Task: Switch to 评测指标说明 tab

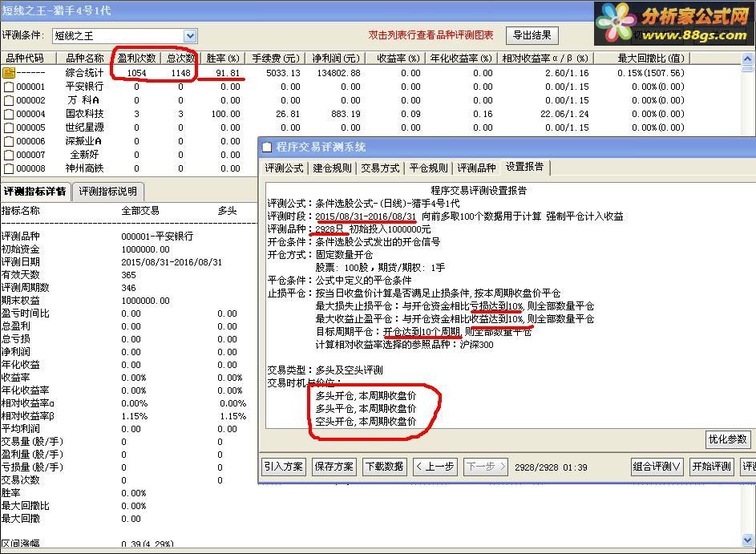Action: [x=108, y=192]
